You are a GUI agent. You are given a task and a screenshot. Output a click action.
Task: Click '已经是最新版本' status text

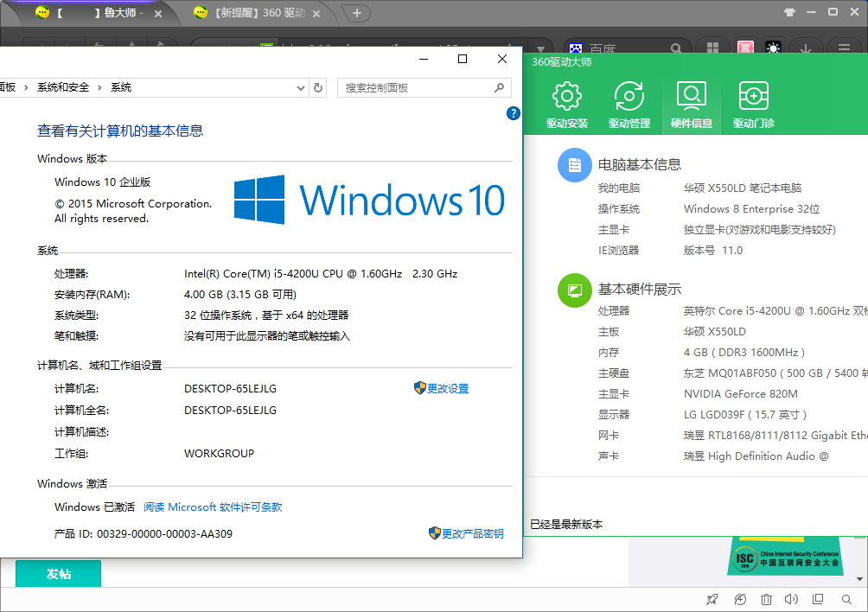tap(566, 525)
